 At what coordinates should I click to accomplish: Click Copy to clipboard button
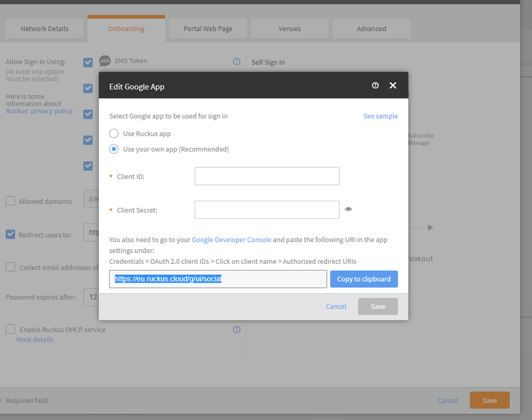click(364, 279)
